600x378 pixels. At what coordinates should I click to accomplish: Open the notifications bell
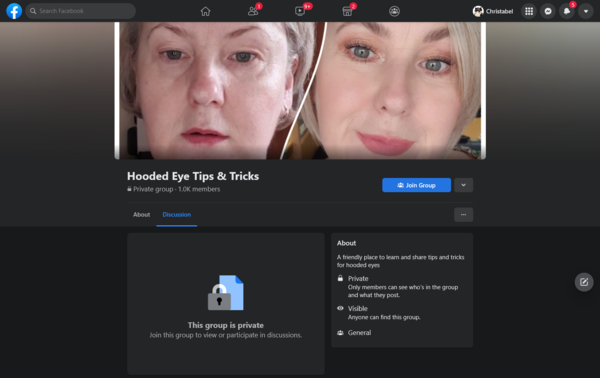pyautogui.click(x=567, y=11)
